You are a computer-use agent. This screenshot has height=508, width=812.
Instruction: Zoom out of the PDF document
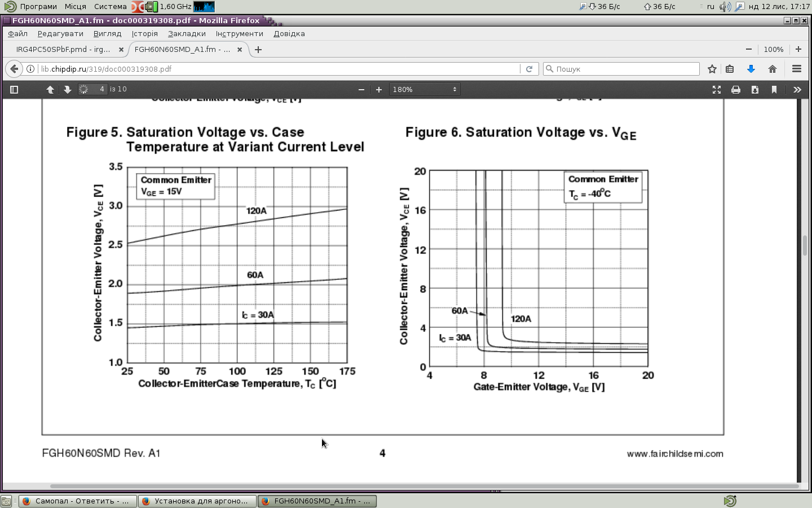361,90
